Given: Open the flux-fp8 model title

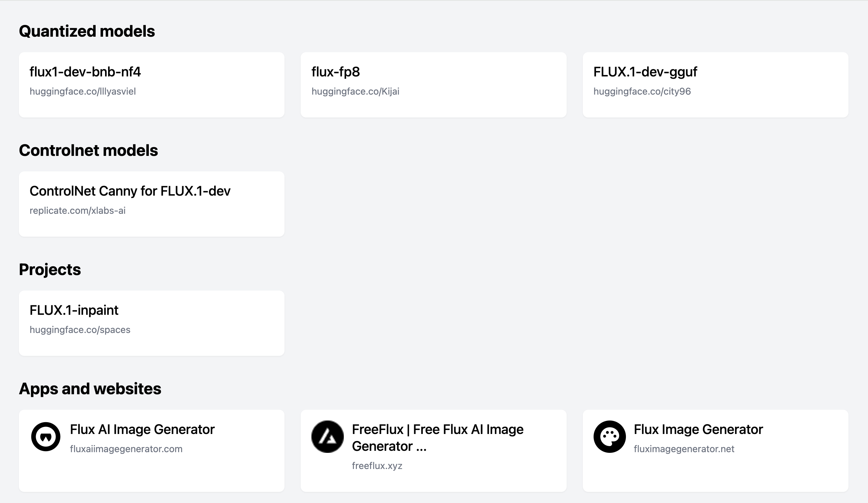Looking at the screenshot, I should [x=335, y=72].
